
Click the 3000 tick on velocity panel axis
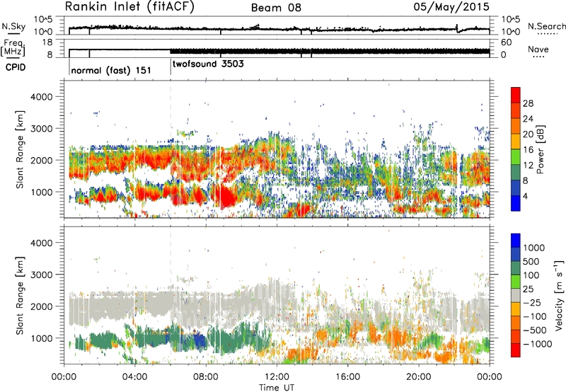(x=41, y=275)
